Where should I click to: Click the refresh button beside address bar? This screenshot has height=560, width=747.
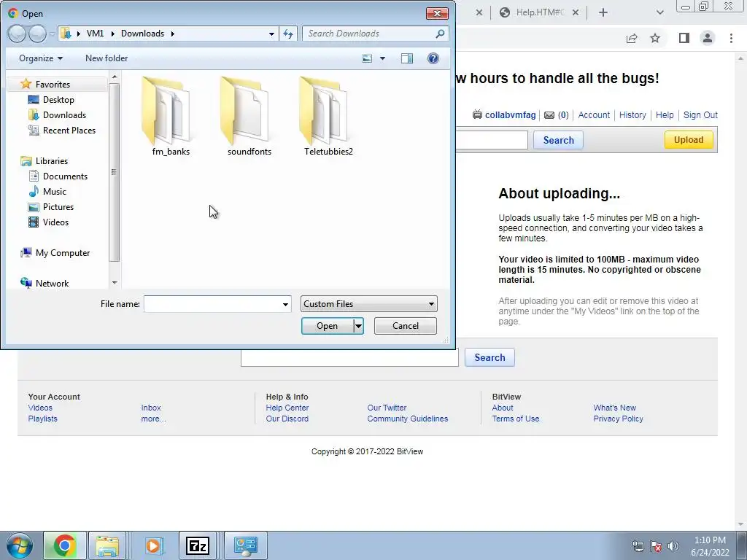tap(288, 34)
